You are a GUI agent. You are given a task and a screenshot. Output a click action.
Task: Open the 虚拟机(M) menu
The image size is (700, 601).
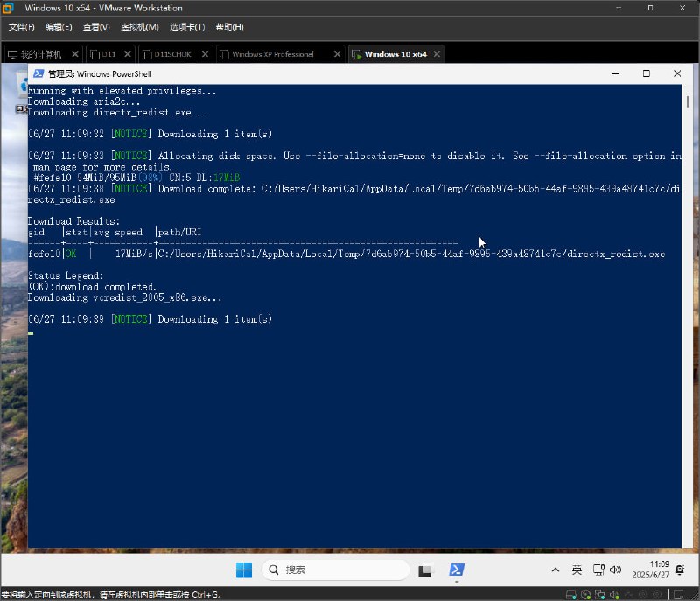(140, 27)
